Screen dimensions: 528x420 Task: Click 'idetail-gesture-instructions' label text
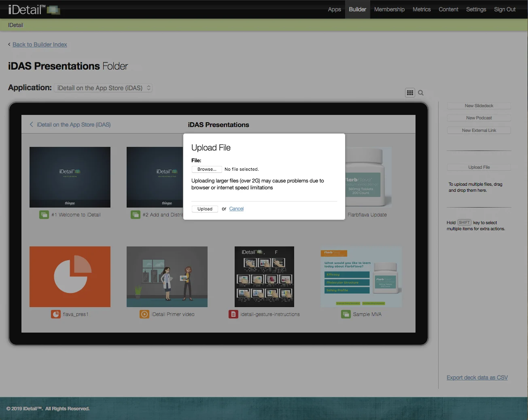[270, 314]
